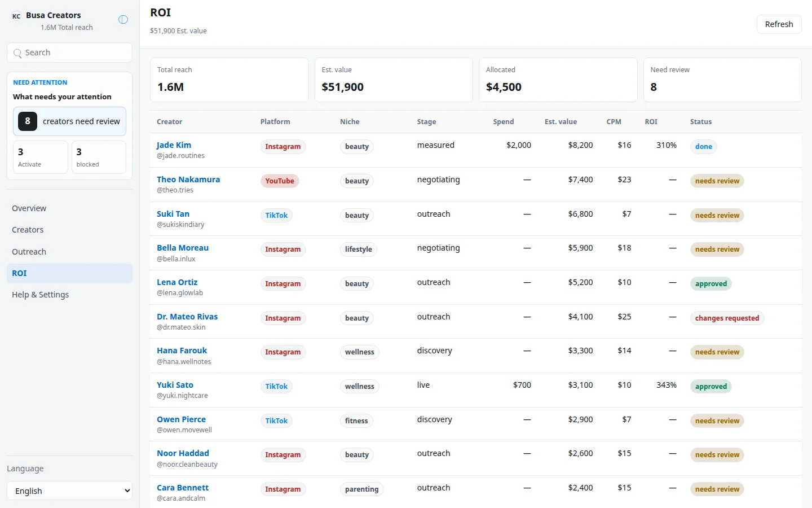Click the Est. value $51,900 card
This screenshot has height=508, width=812.
click(394, 80)
